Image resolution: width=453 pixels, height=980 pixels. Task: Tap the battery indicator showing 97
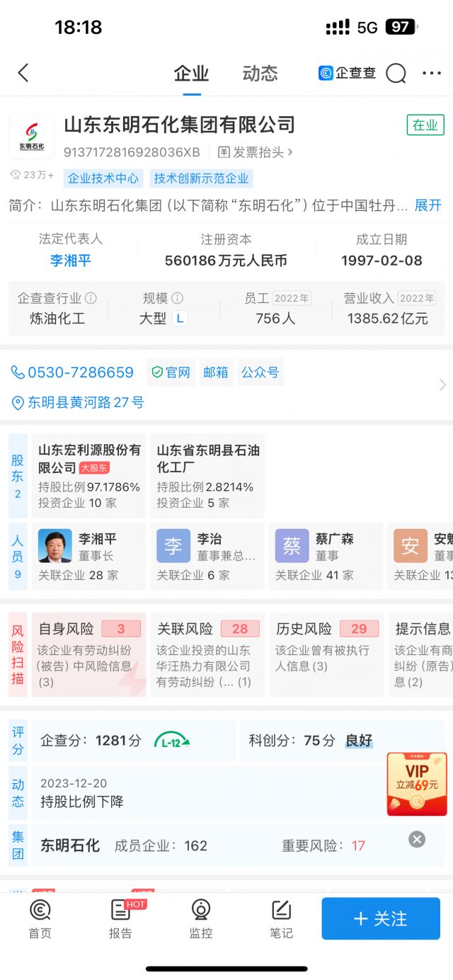[x=401, y=27]
